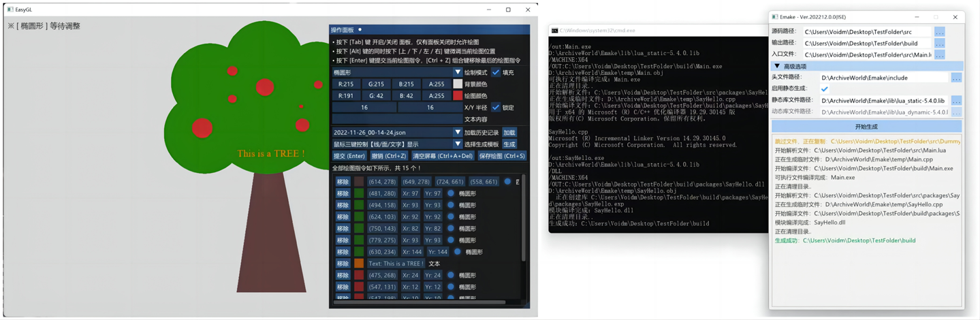Toggle the 锁定 lock checkbox
The image size is (980, 320).
coord(496,108)
